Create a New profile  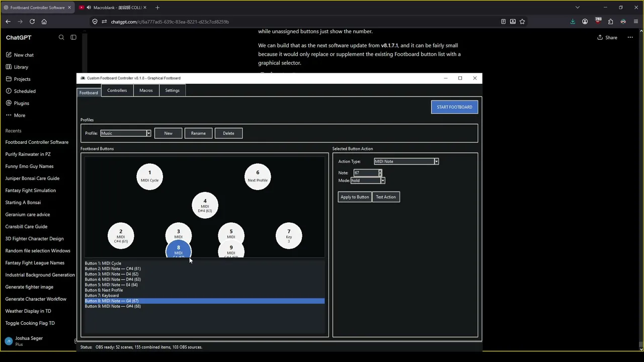(x=168, y=133)
